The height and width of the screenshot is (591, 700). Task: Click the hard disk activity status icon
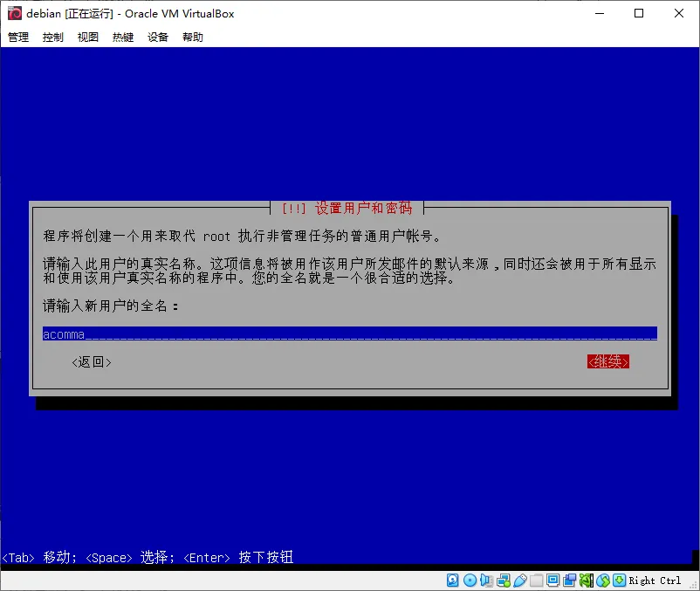click(x=453, y=580)
